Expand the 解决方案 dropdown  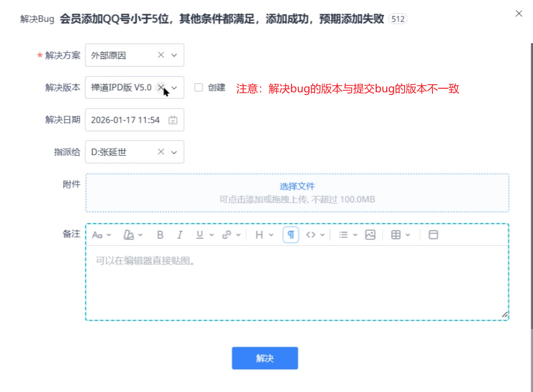pos(174,55)
